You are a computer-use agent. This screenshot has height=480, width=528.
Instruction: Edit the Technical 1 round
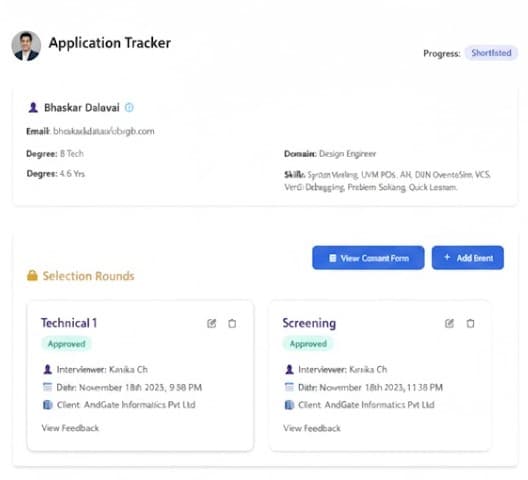[211, 323]
